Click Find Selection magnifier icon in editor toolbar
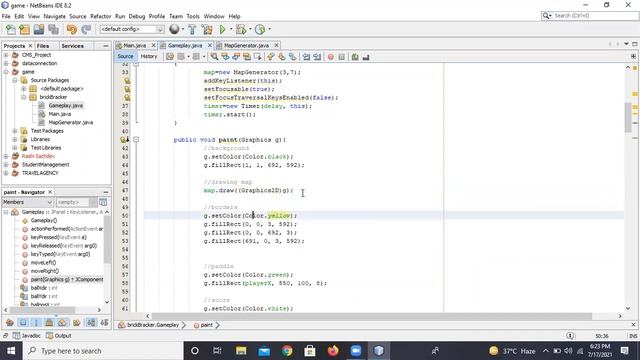The image size is (640, 360). coord(214,57)
